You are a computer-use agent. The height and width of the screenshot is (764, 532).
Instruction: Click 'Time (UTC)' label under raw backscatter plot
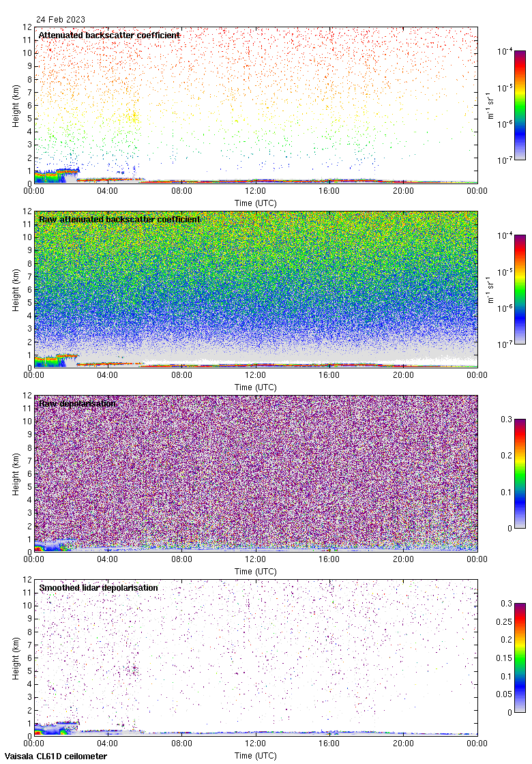tap(255, 387)
